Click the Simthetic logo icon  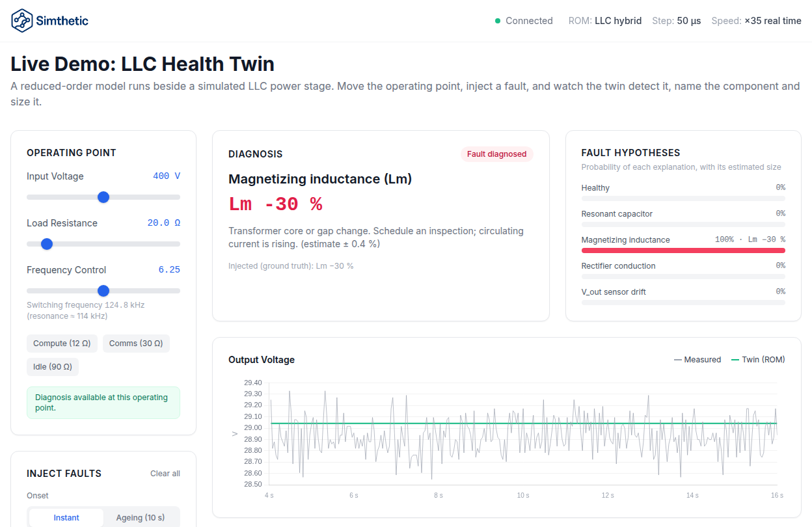[21, 21]
